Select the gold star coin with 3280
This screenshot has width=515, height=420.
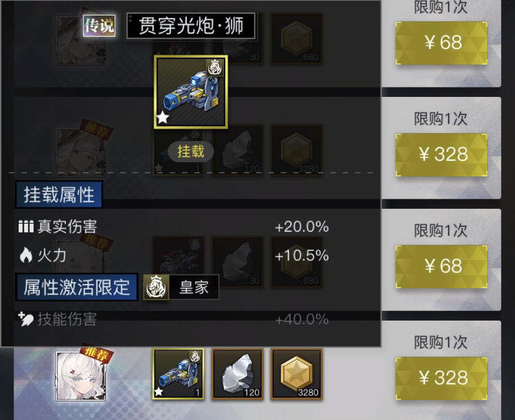coord(297,374)
